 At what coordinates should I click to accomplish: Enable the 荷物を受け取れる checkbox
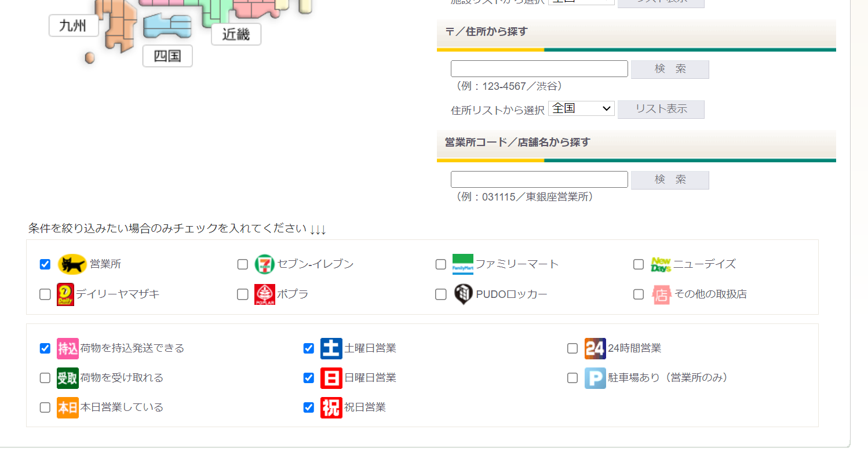coord(45,378)
